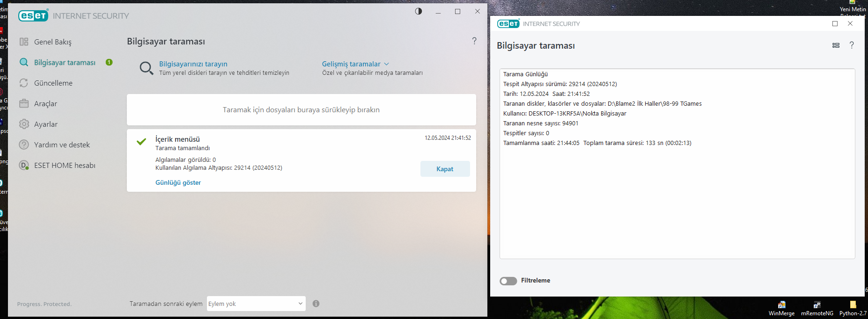Enable the Filtreleme toggle
This screenshot has height=319, width=868.
click(508, 281)
